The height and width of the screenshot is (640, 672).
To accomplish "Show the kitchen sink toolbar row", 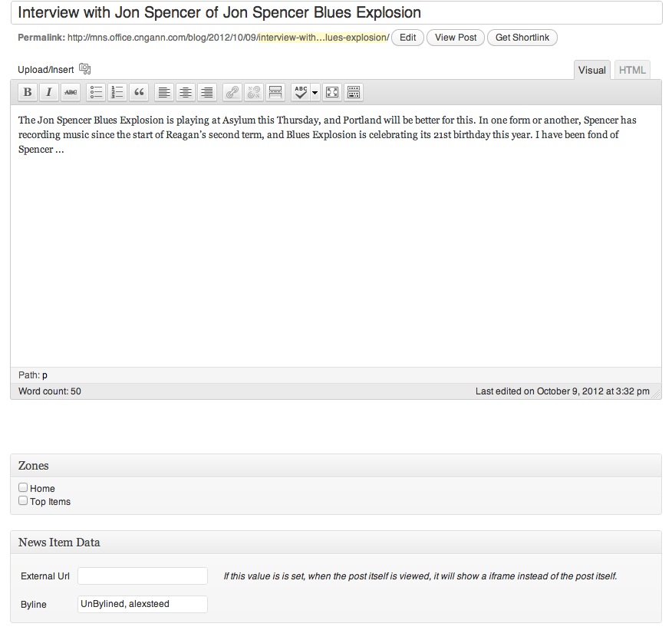I will [354, 92].
